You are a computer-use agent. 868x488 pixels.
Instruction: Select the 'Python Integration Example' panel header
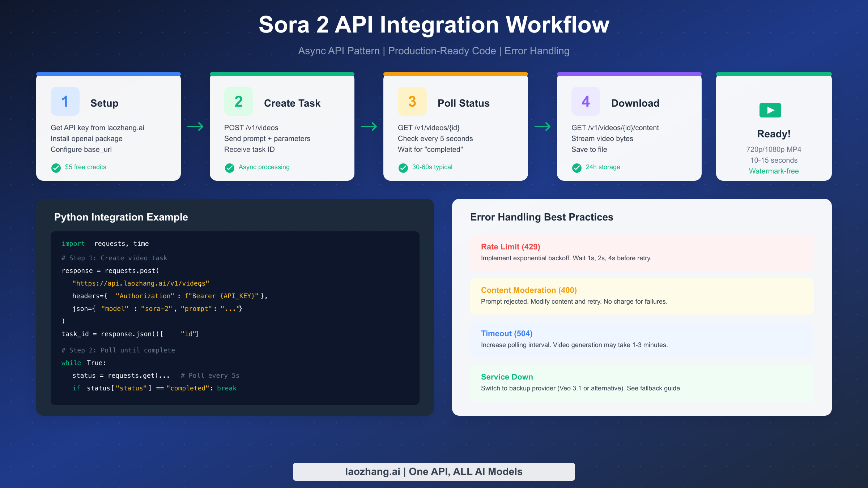coord(121,217)
